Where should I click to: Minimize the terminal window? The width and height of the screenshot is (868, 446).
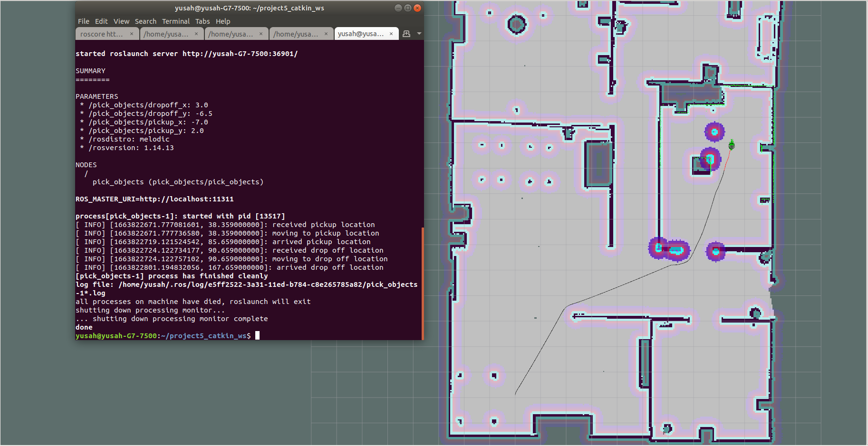(x=398, y=8)
